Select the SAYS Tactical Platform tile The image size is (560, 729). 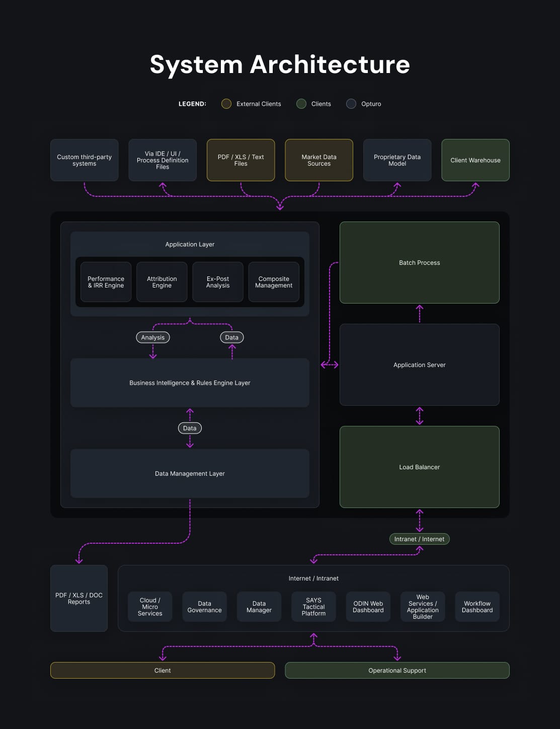[313, 607]
